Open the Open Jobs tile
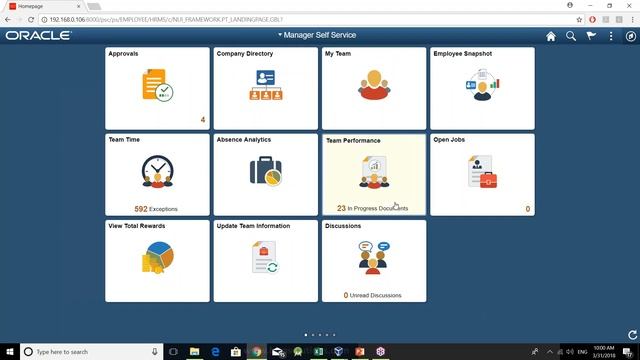The image size is (640, 360). (482, 175)
